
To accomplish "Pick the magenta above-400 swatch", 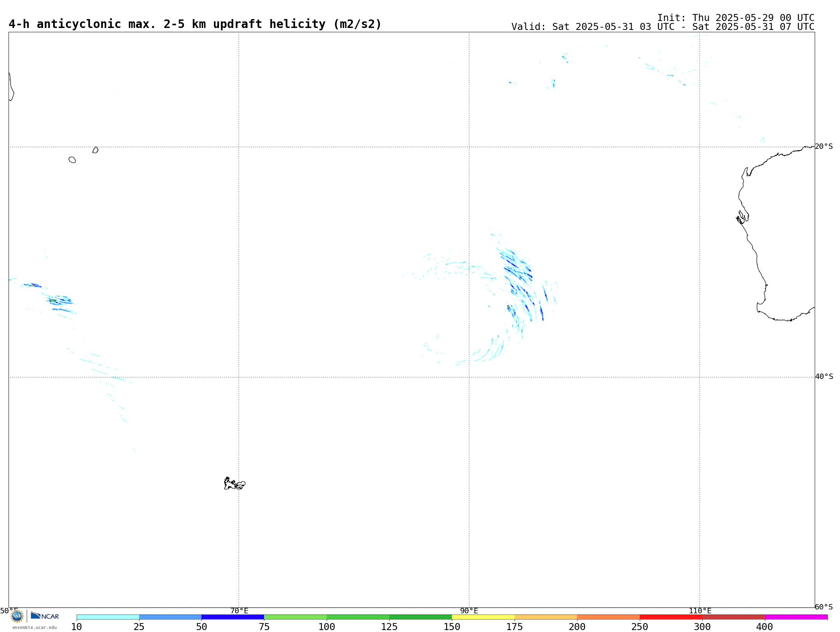I will coord(796,617).
